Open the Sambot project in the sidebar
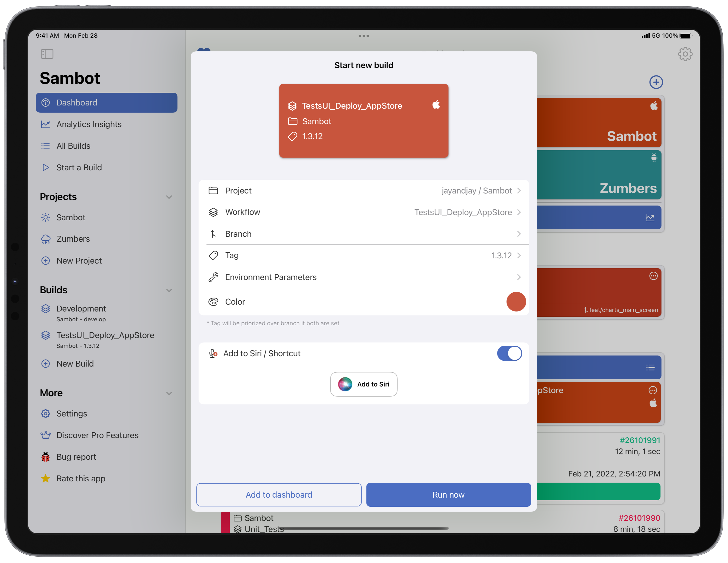Viewport: 728px width, 563px height. [x=106, y=217]
